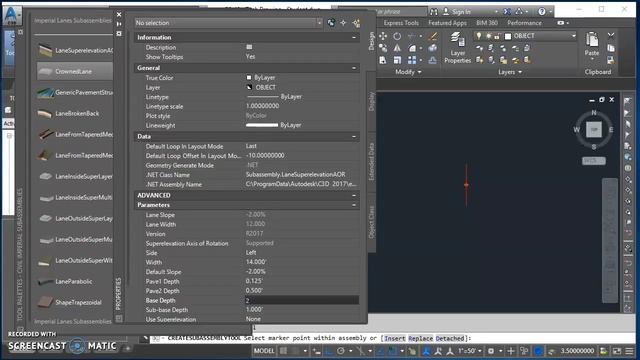640x360 pixels.
Task: Click the Detached command-line option
Action: 450,338
